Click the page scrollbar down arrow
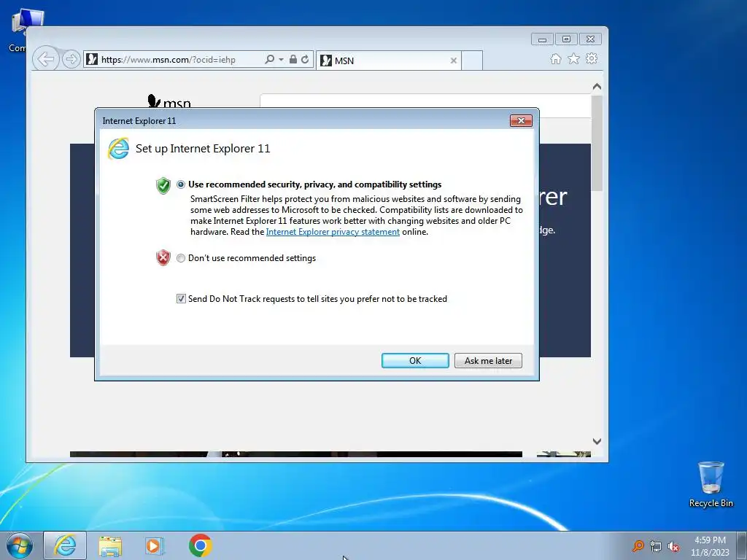This screenshot has width=747, height=560. pyautogui.click(x=597, y=441)
